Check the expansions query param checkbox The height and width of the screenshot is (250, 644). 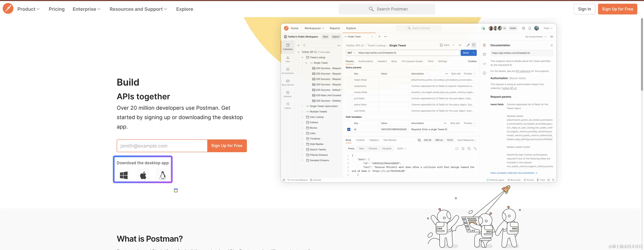(348, 86)
